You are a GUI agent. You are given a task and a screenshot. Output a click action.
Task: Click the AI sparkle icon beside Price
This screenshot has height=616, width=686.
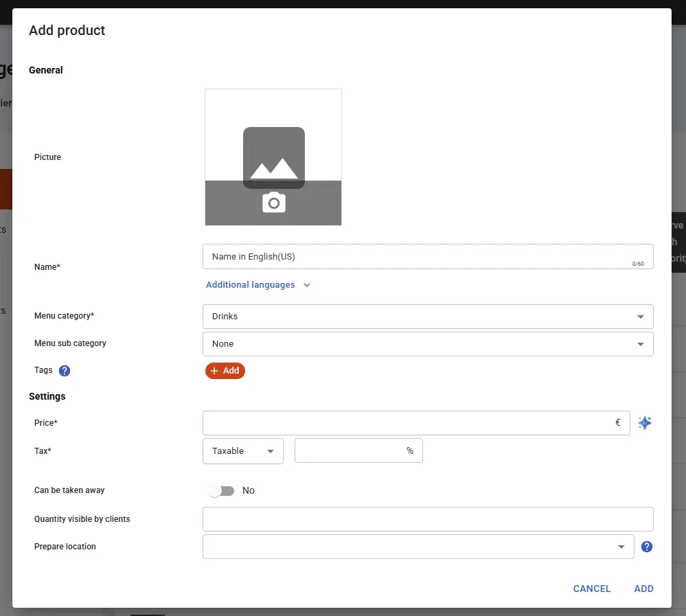(644, 423)
